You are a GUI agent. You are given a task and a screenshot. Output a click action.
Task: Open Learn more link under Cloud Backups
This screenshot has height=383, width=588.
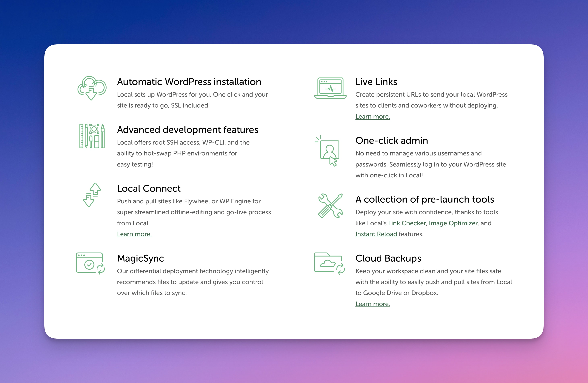(373, 304)
